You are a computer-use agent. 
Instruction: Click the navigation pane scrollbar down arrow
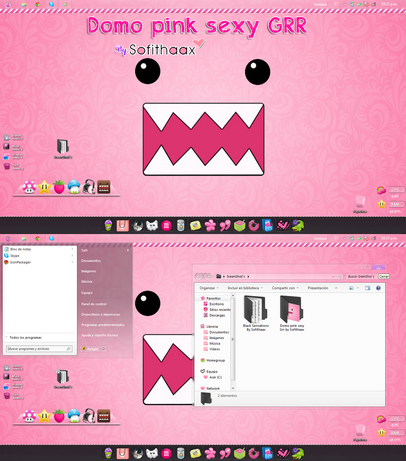(233, 388)
